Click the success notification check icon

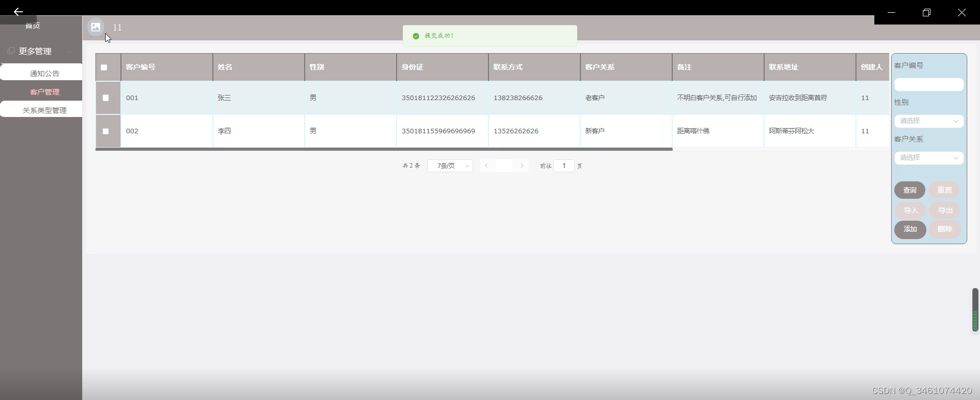(416, 36)
